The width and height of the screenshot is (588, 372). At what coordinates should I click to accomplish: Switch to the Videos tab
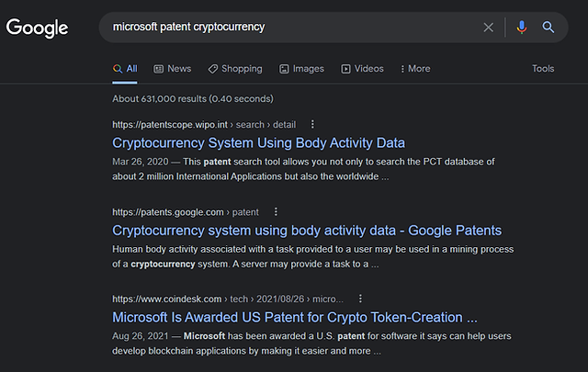point(362,69)
